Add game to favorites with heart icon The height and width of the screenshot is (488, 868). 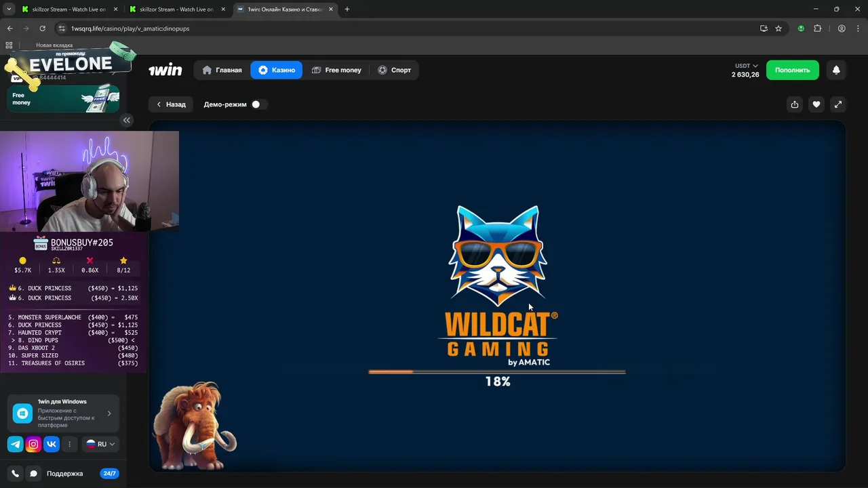816,104
